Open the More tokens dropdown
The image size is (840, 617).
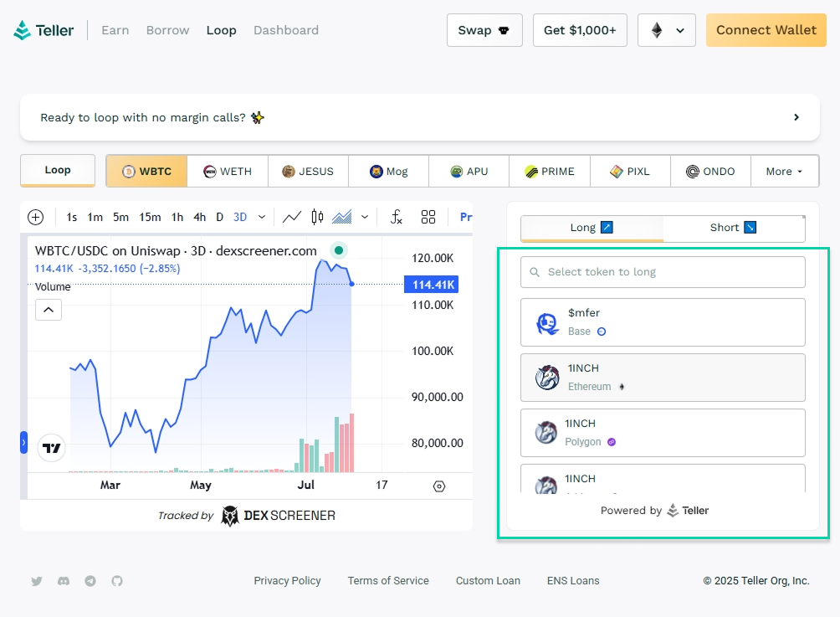(784, 172)
